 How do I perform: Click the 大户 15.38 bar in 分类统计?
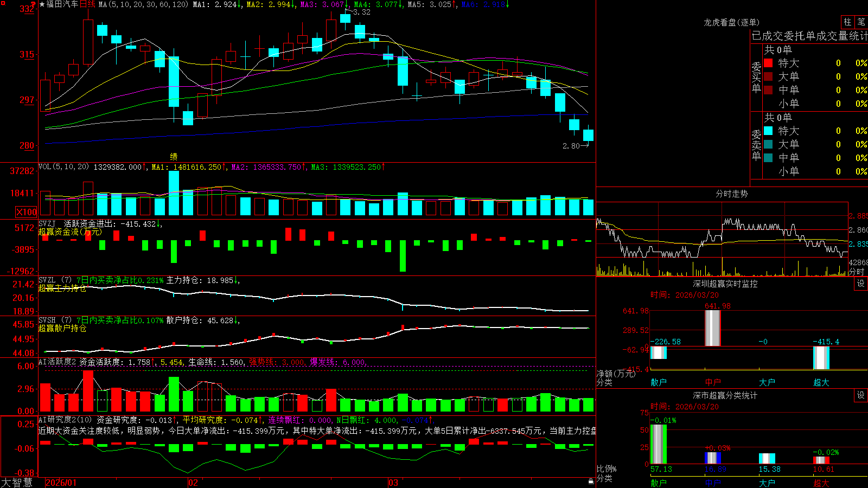(767, 458)
